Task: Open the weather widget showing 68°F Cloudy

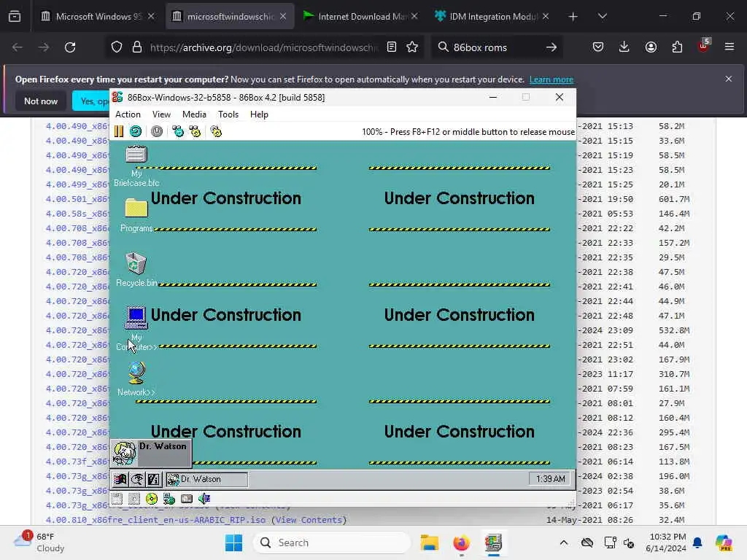Action: [39, 542]
